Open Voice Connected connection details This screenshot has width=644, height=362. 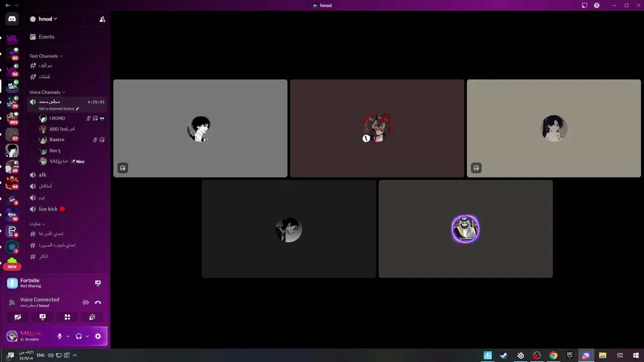39,299
